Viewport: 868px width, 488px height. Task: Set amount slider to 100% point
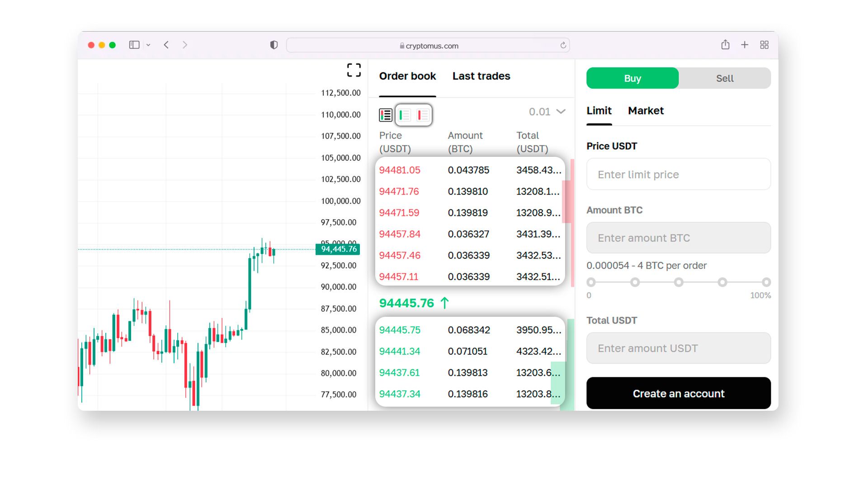pos(766,282)
